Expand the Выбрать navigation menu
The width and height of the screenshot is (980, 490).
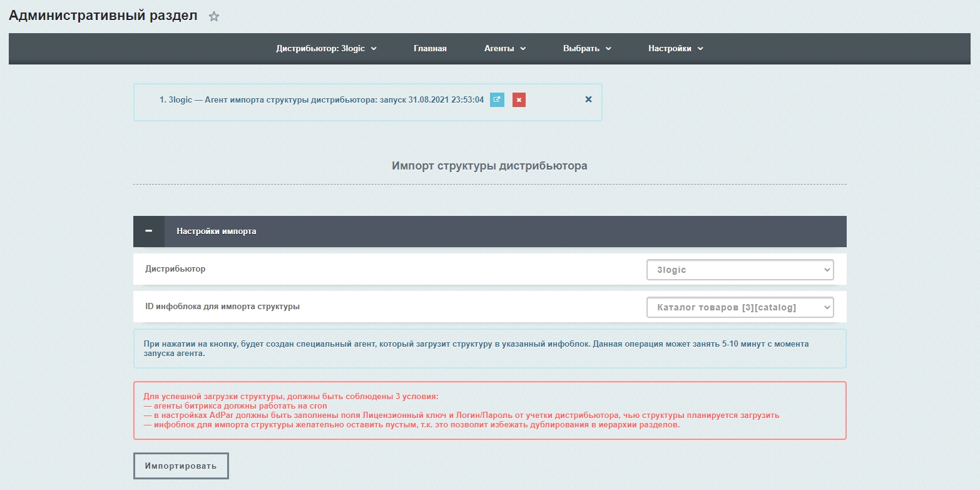pyautogui.click(x=586, y=49)
